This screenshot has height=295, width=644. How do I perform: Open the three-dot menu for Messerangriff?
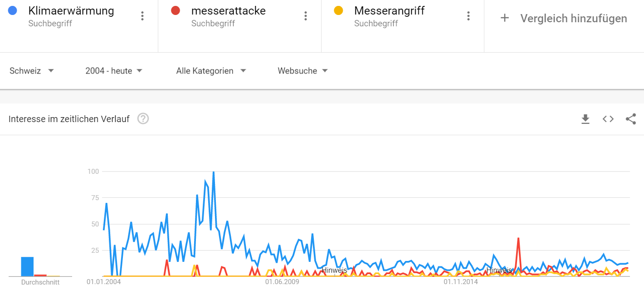click(x=468, y=16)
